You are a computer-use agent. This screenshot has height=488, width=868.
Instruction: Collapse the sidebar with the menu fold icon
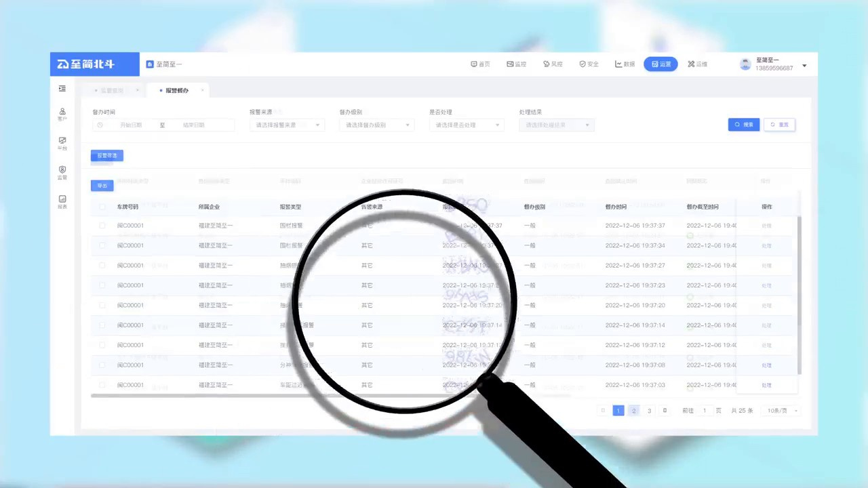[x=62, y=89]
